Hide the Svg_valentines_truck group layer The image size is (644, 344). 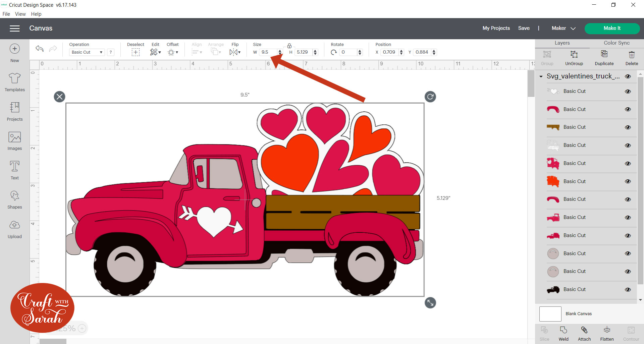[x=628, y=76]
